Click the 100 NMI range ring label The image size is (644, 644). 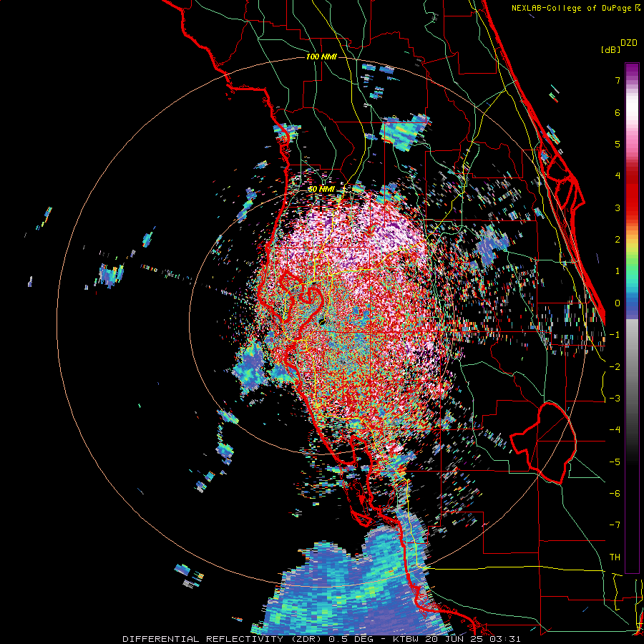pyautogui.click(x=321, y=57)
